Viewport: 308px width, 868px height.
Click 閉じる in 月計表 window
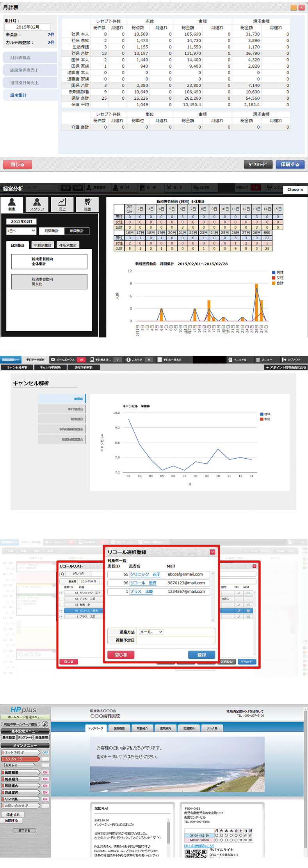(x=18, y=165)
